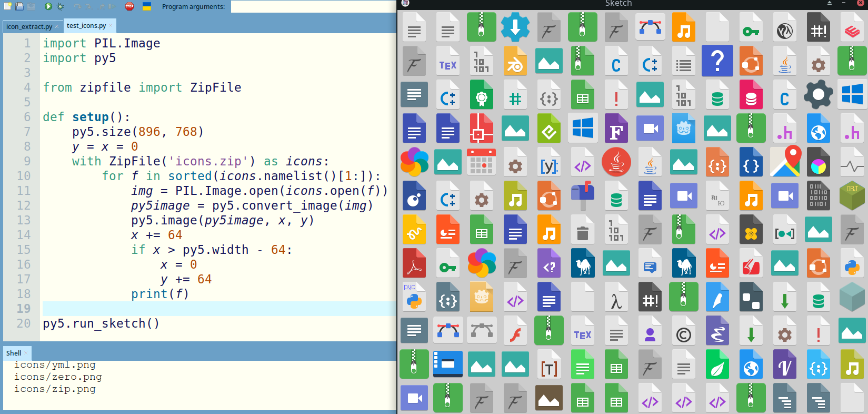Click the red Java circle icon in Sketch

(616, 162)
